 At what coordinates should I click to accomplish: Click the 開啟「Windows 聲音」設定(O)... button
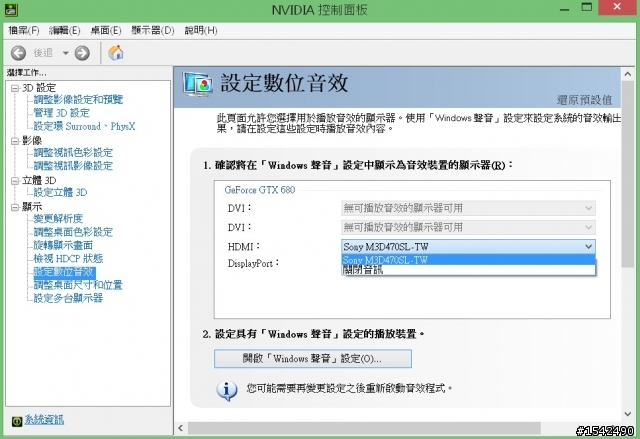pyautogui.click(x=313, y=359)
